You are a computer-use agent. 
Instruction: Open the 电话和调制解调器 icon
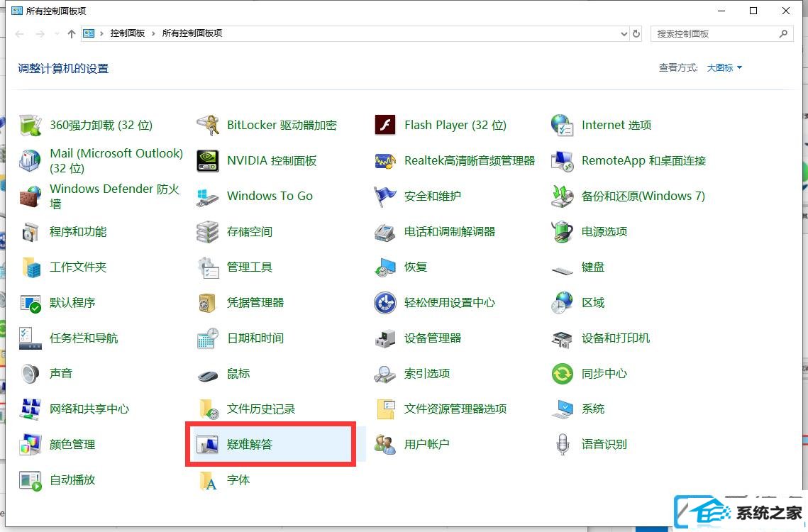[385, 231]
